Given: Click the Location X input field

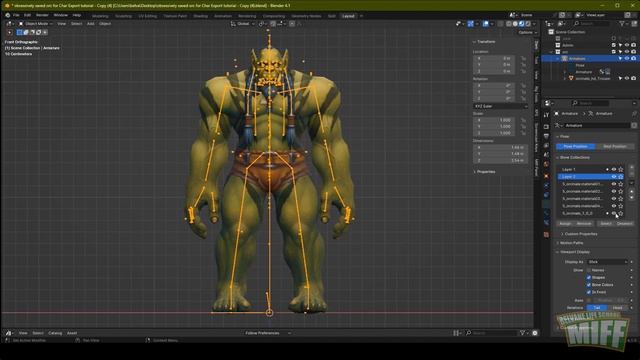Looking at the screenshot, I should [493, 58].
